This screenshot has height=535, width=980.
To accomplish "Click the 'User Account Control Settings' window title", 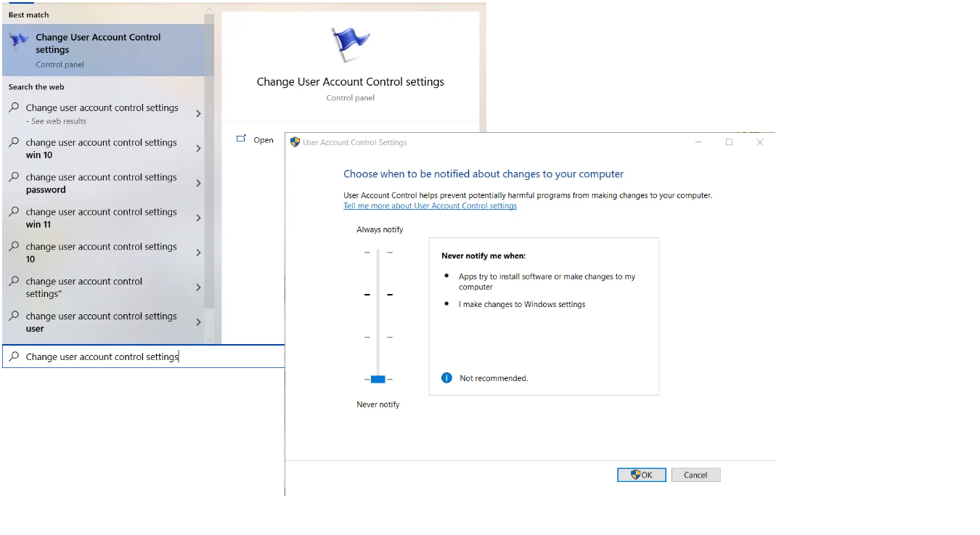I will (355, 142).
